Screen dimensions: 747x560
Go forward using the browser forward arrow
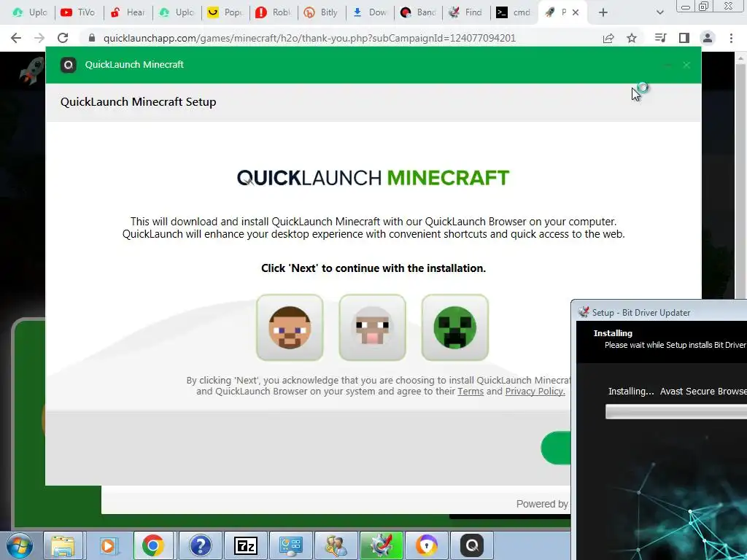point(39,38)
